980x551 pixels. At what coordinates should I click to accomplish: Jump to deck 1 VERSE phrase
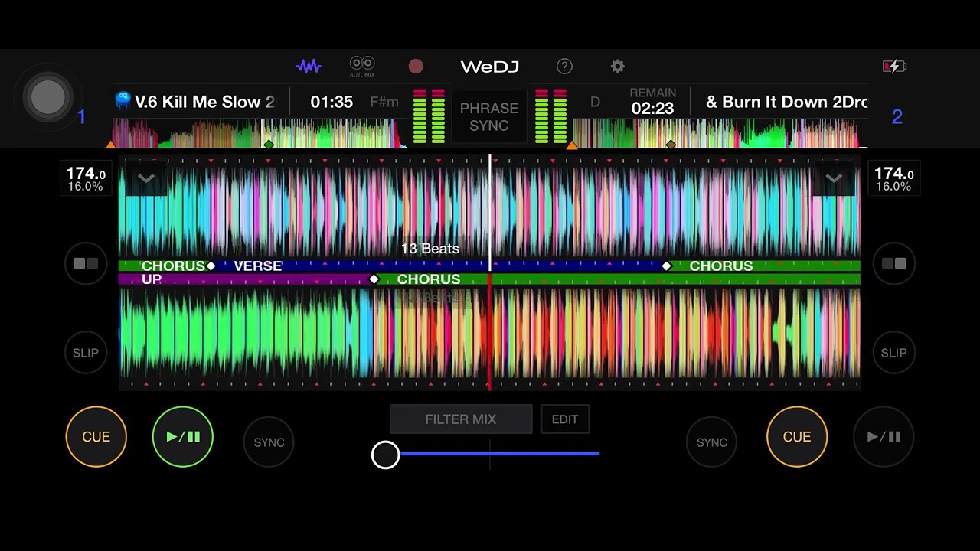pos(258,266)
